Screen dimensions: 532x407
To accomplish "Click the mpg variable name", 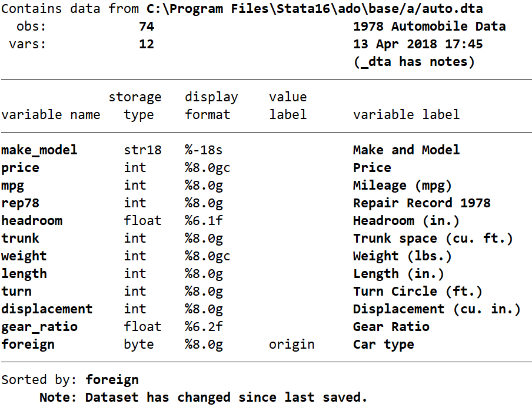I will 12,186.
